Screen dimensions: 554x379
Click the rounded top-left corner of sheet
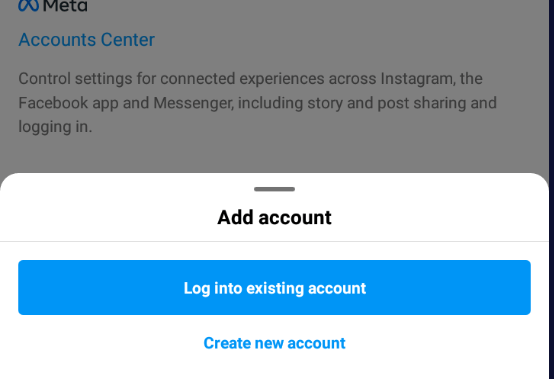[8, 181]
